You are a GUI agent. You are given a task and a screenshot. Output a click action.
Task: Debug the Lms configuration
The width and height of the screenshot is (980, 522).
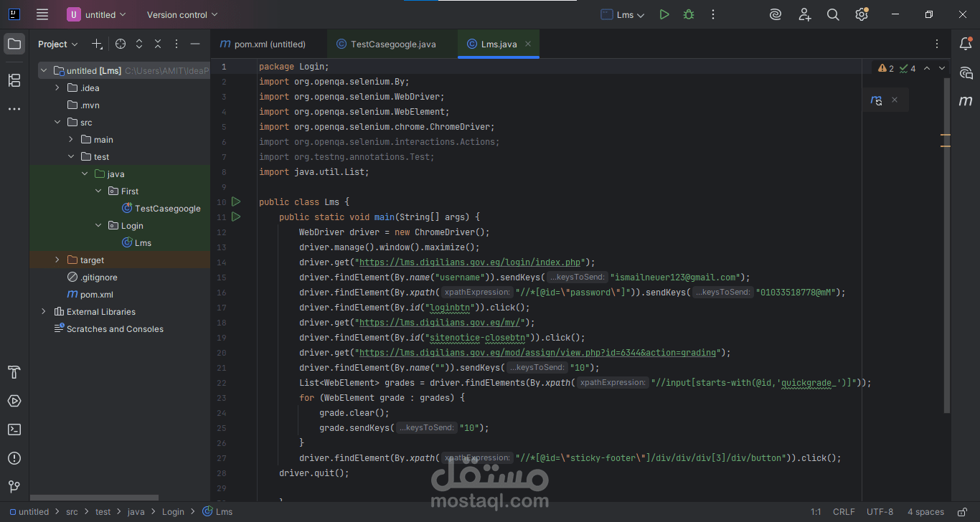click(x=689, y=14)
